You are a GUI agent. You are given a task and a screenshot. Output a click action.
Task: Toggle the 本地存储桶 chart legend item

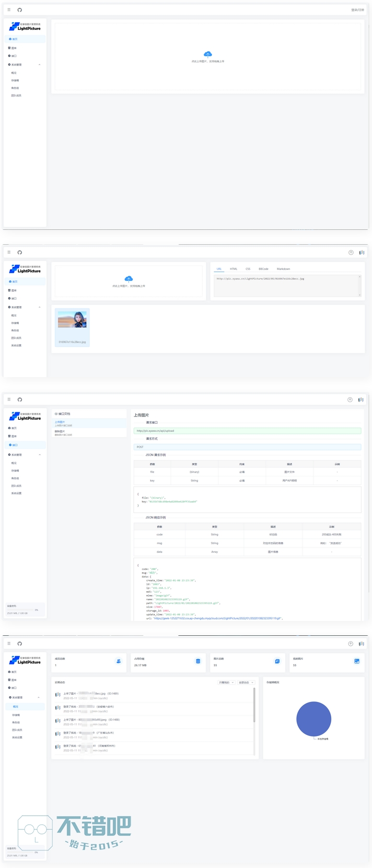pos(321,739)
